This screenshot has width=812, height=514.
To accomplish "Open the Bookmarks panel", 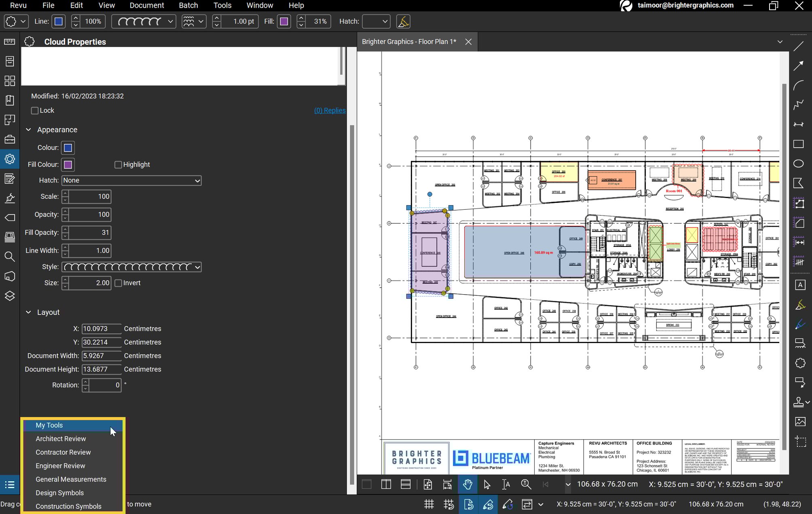I will [10, 100].
